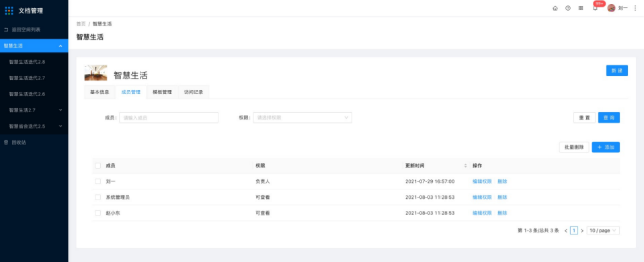Click the 负责人 permission cell

[x=262, y=181]
